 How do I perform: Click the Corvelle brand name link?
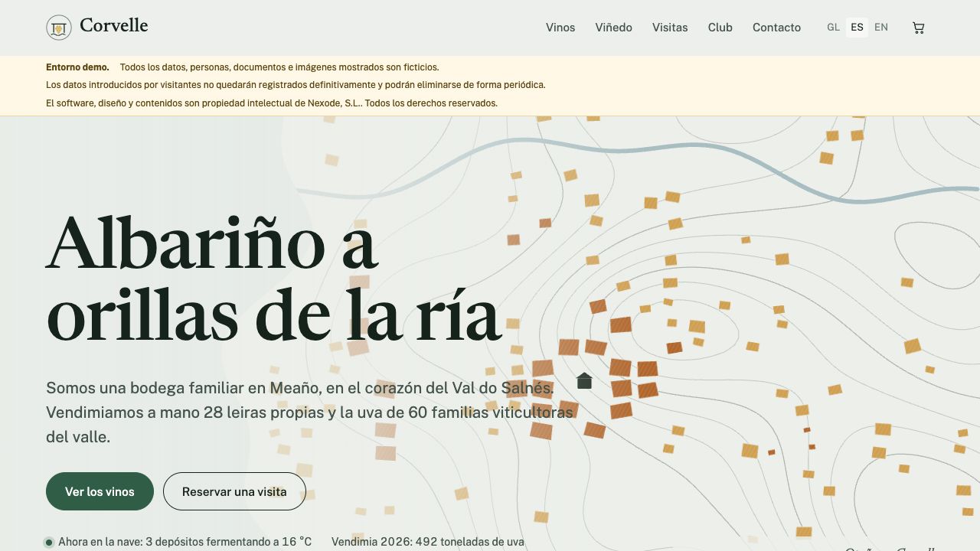114,26
